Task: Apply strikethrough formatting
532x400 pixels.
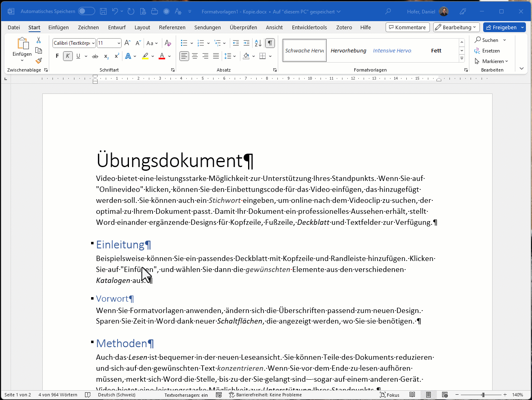Action: point(95,56)
